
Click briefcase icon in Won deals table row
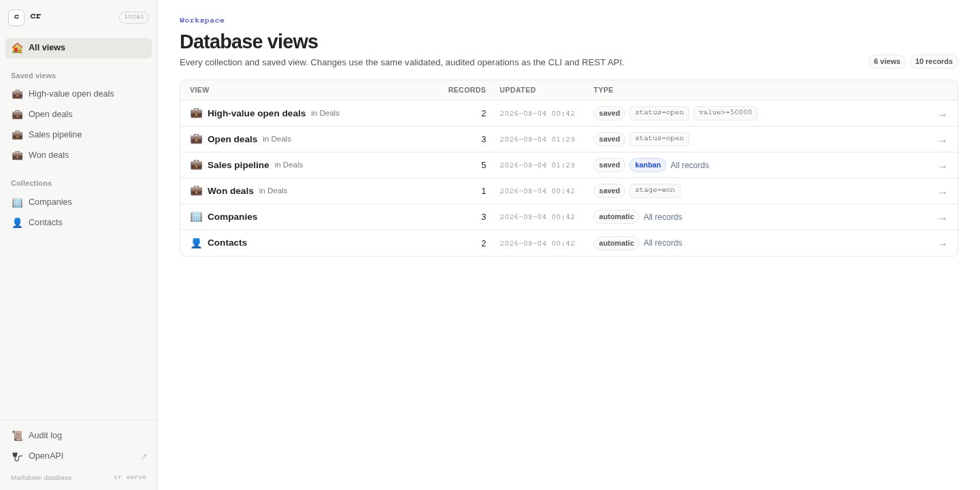pos(196,191)
